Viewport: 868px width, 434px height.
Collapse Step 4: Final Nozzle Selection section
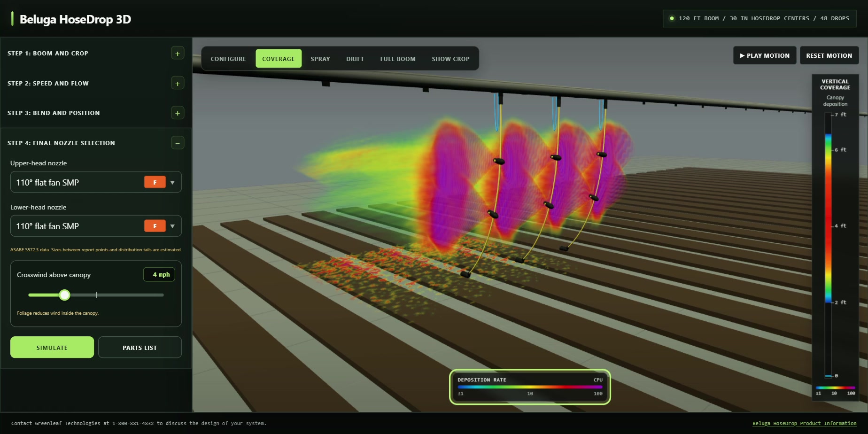click(178, 143)
